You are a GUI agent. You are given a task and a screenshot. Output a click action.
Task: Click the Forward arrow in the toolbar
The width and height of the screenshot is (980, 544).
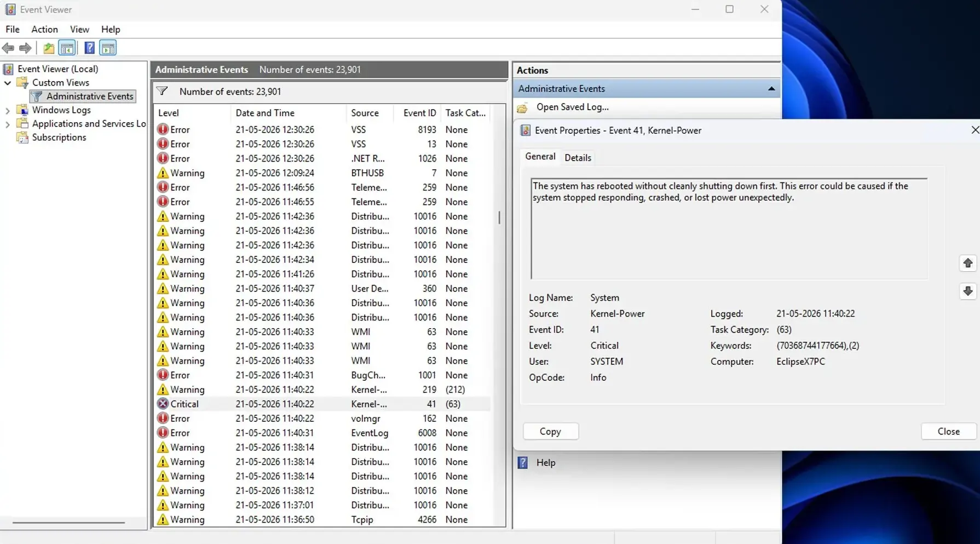(25, 48)
